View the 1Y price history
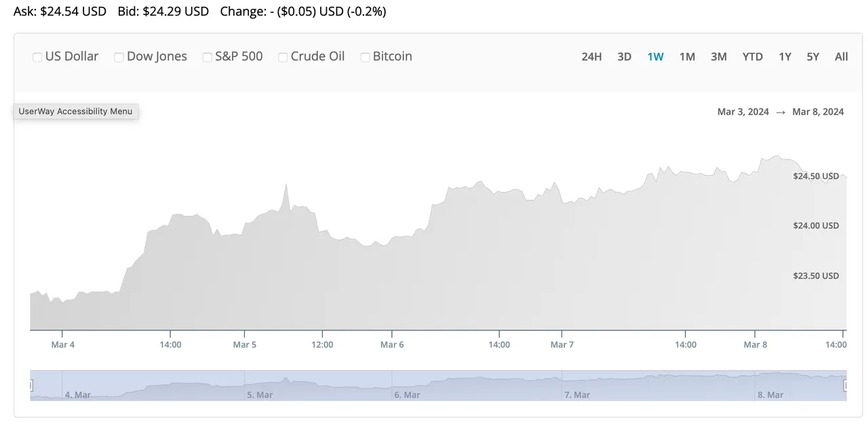 [x=785, y=57]
